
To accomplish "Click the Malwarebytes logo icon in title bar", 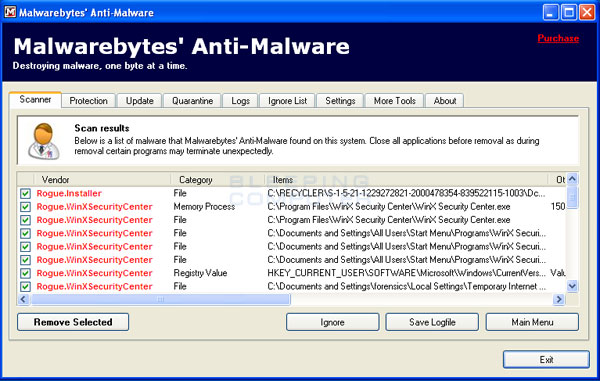I will click(10, 12).
